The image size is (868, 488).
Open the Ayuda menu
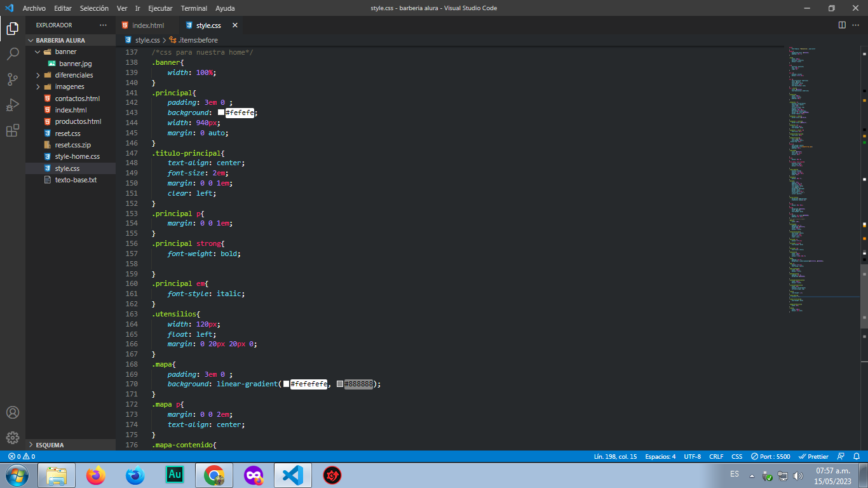point(225,8)
